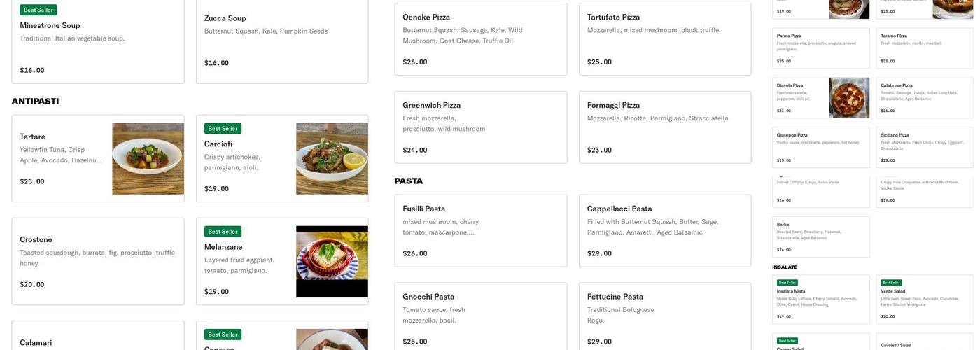Viewport: 980px width, 350px height.
Task: Click the Best Seller badge on Verde Salad
Action: (x=891, y=283)
